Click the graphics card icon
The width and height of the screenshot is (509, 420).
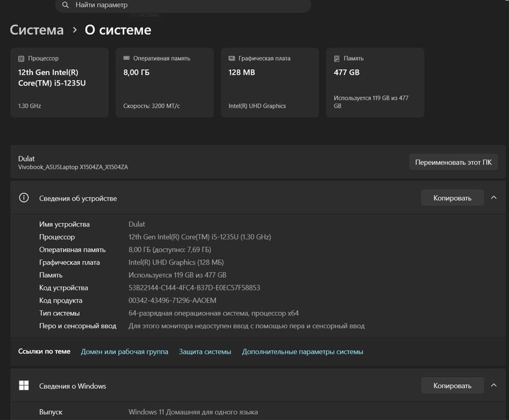(x=232, y=58)
